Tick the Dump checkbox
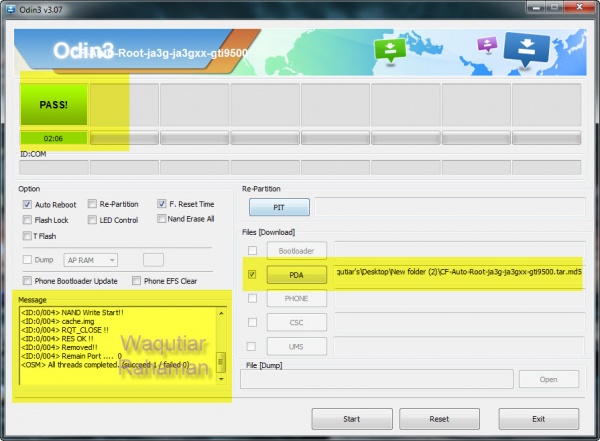The image size is (600, 441). pos(27,260)
